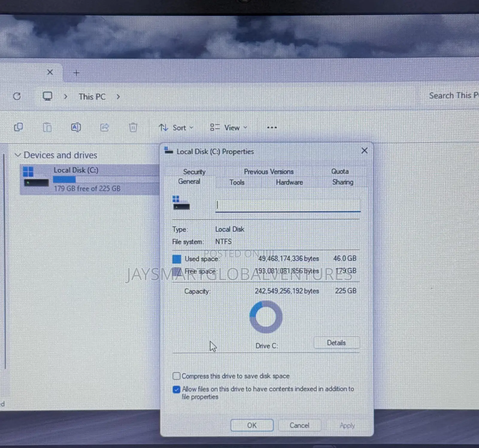The height and width of the screenshot is (448, 479).
Task: Click Cancel in Properties dialog
Action: [x=299, y=425]
